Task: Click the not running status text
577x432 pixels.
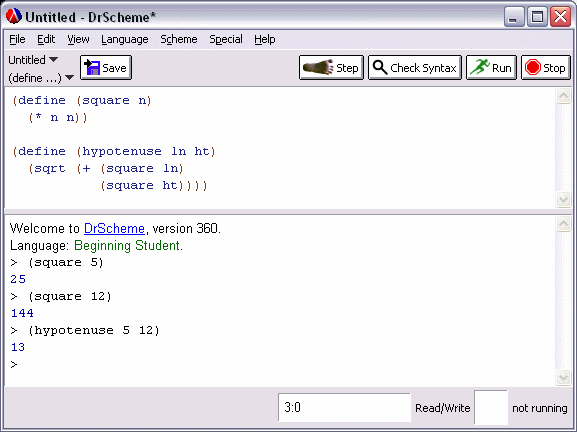Action: pos(540,408)
